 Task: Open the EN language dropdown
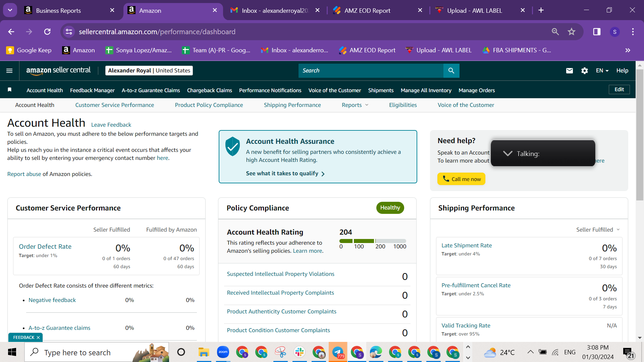602,71
